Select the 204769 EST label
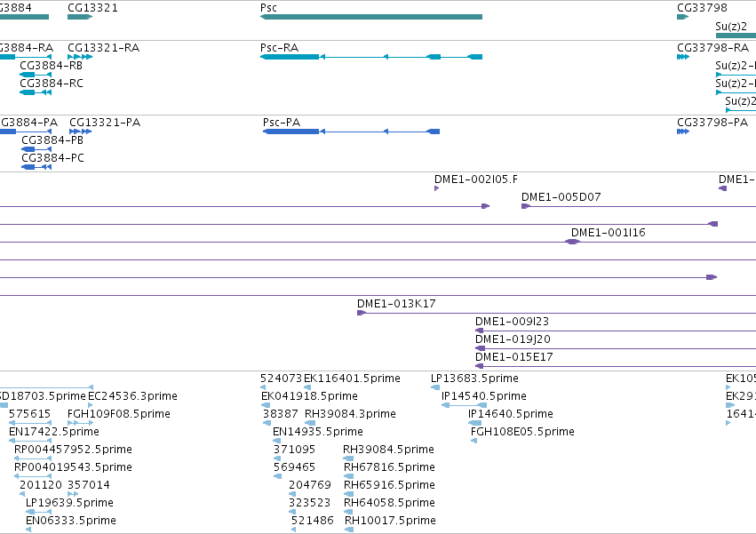This screenshot has height=534, width=756. tap(310, 485)
